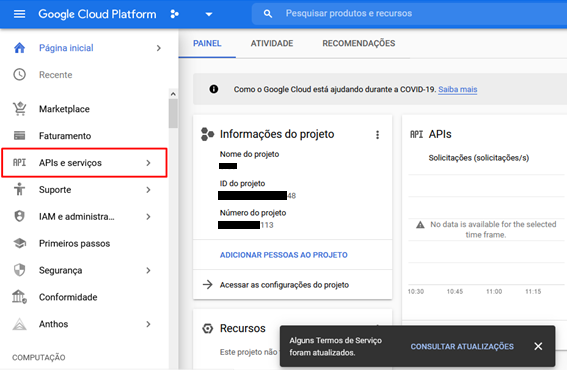Expand the Anthos submenu chevron
The height and width of the screenshot is (370, 567).
point(148,324)
